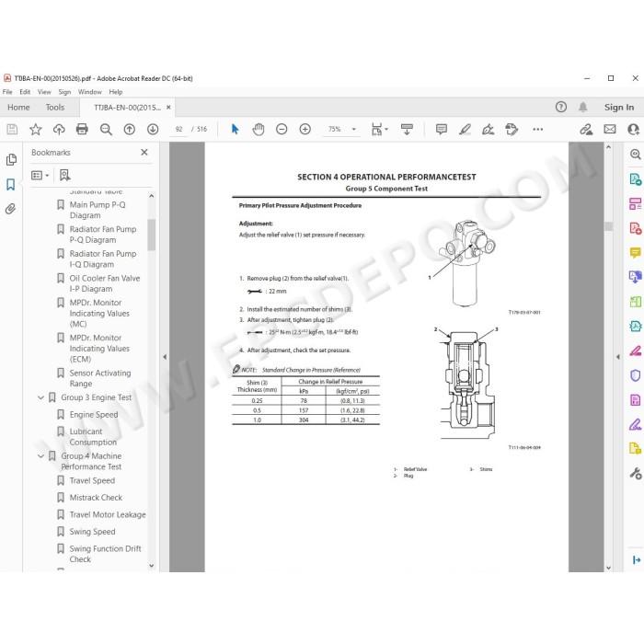Switch to the Home tab
The width and height of the screenshot is (644, 644).
click(18, 108)
